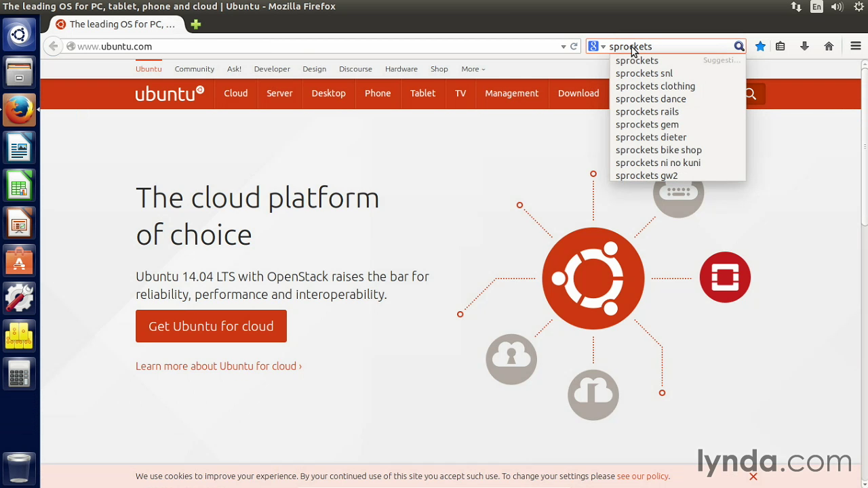Open the Firefox hamburger menu
The height and width of the screenshot is (488, 868).
pyautogui.click(x=856, y=46)
